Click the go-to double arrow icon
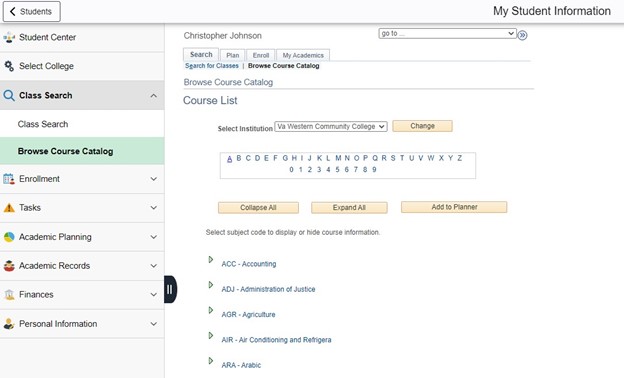The height and width of the screenshot is (378, 624). pyautogui.click(x=523, y=35)
